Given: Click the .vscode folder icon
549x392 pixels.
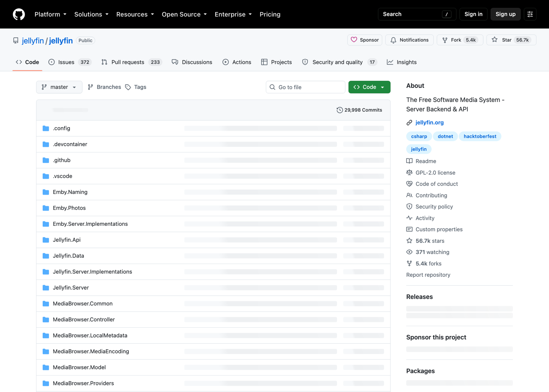Looking at the screenshot, I should pos(46,176).
